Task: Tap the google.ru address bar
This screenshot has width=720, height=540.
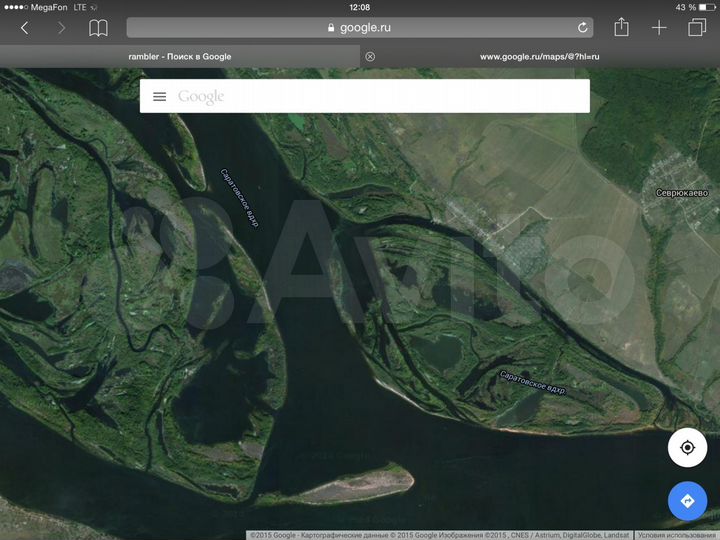Action: pos(360,28)
